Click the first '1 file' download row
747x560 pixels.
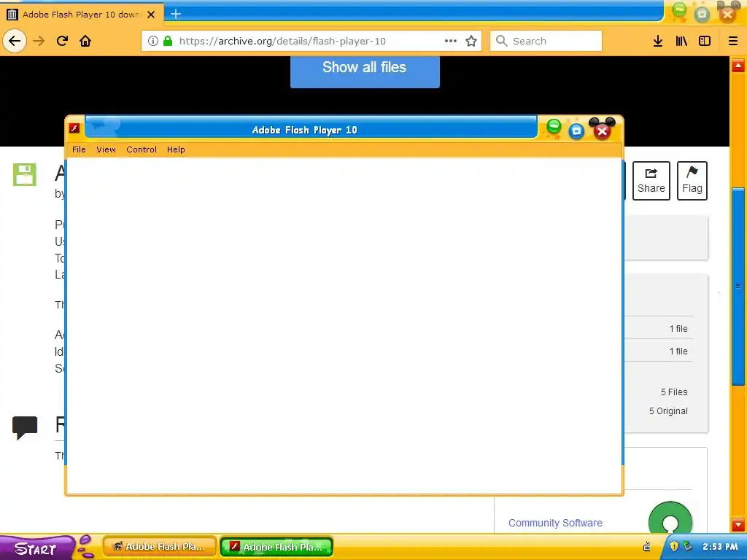678,329
